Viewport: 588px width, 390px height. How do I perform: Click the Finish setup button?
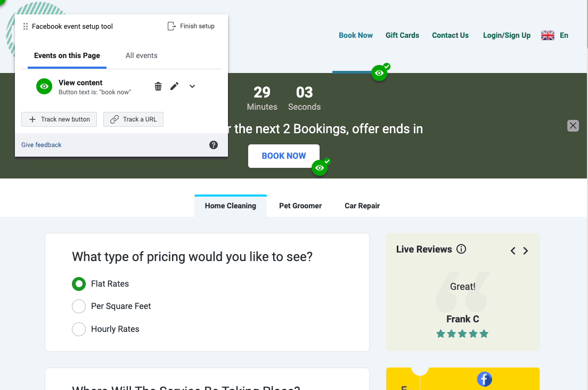[191, 26]
